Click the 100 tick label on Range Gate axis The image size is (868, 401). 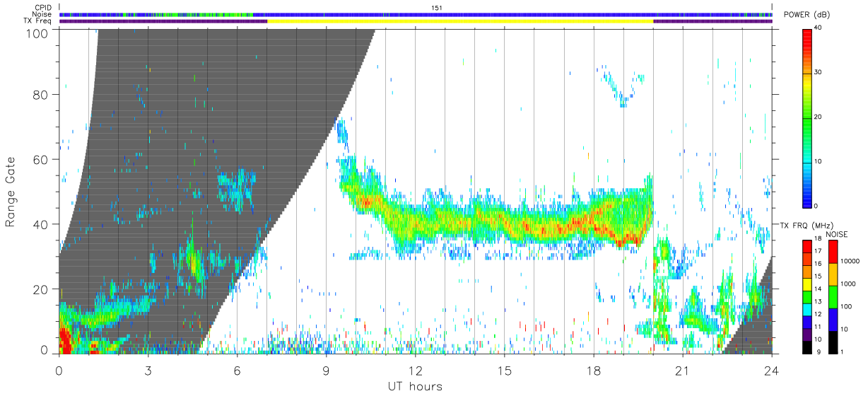click(37, 33)
